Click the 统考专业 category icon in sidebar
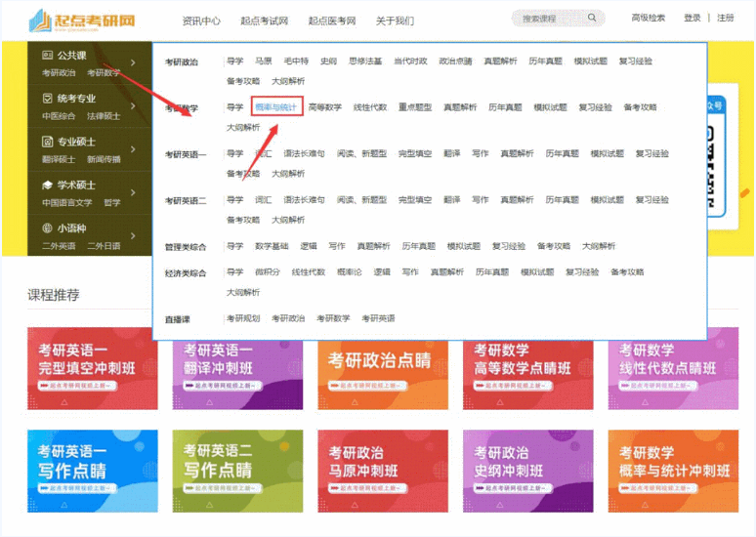 47,99
